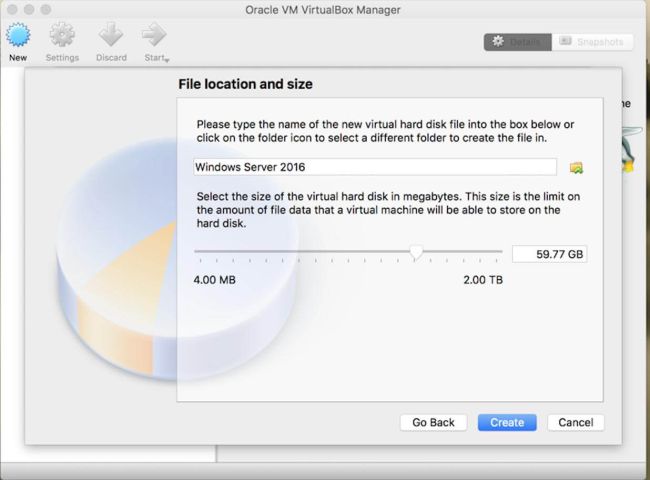650x480 pixels.
Task: Click the 59.77 GB size field
Action: click(x=549, y=254)
